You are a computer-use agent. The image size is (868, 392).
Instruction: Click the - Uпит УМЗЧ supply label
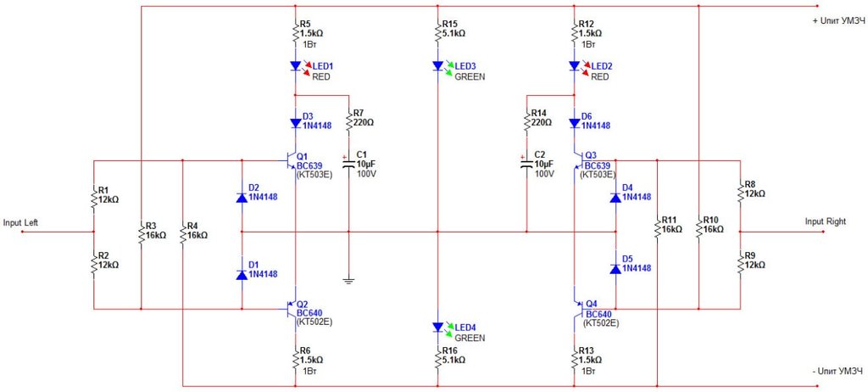pyautogui.click(x=837, y=371)
